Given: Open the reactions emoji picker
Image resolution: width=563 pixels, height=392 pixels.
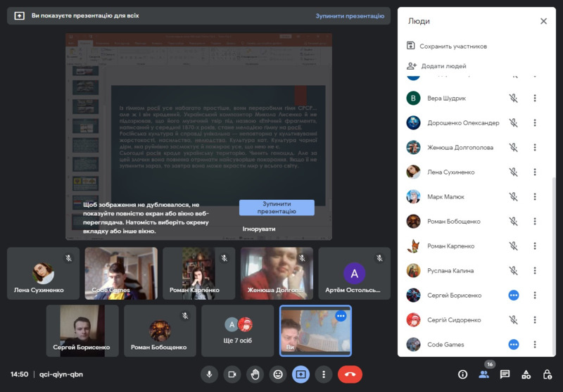Looking at the screenshot, I should [x=278, y=374].
